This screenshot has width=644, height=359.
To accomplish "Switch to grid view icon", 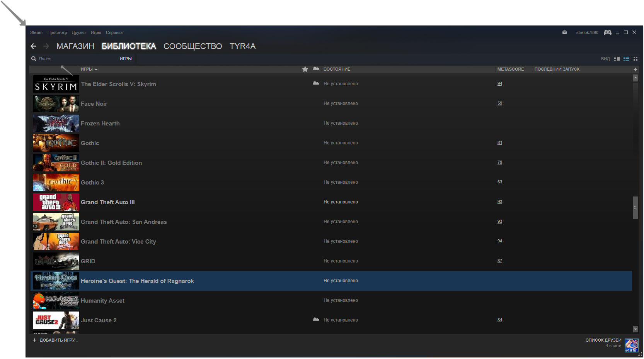I will (635, 59).
